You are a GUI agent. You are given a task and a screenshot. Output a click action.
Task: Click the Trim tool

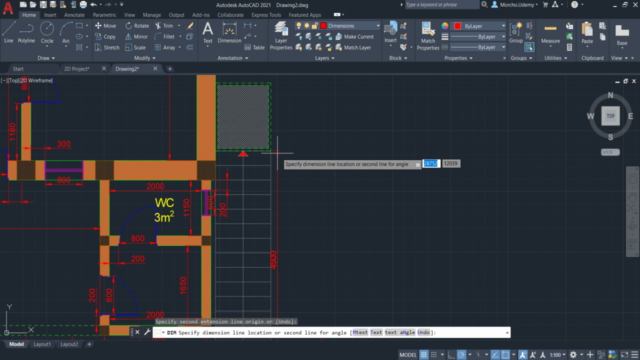[x=164, y=26]
